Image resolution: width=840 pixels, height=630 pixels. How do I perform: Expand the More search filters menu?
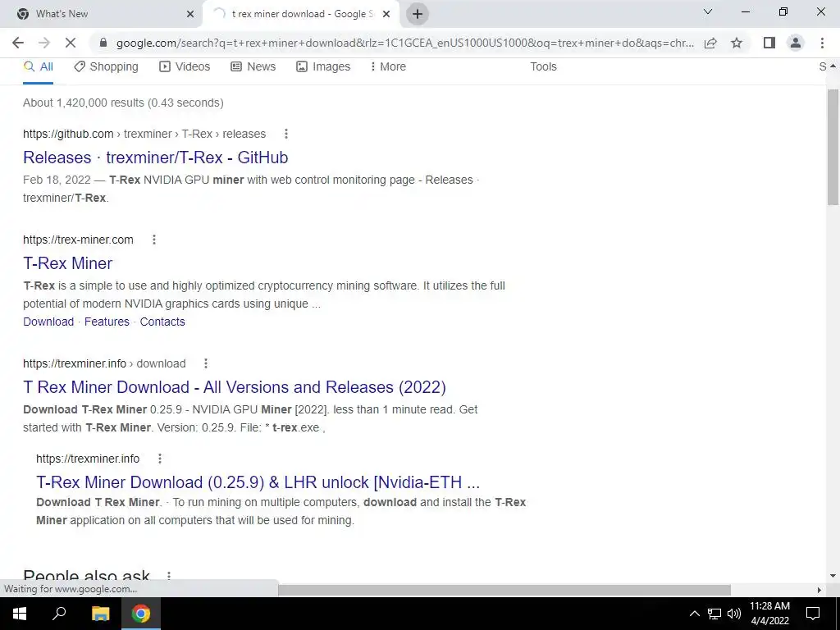point(388,66)
